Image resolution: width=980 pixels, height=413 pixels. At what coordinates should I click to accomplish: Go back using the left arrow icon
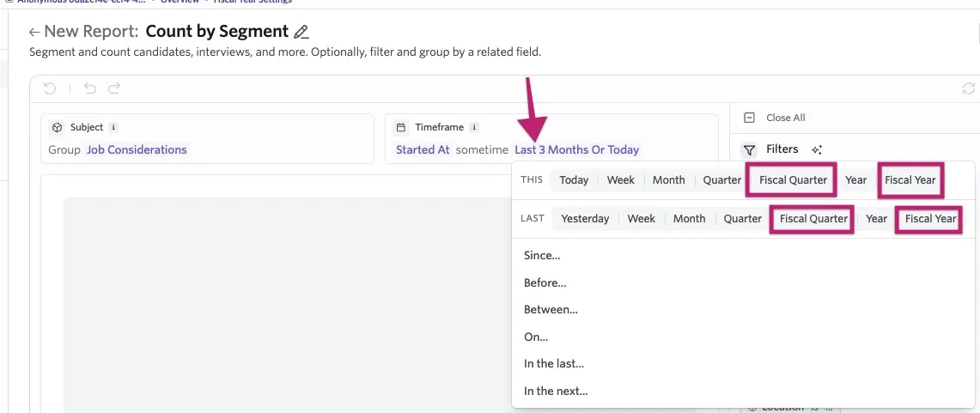pos(34,32)
